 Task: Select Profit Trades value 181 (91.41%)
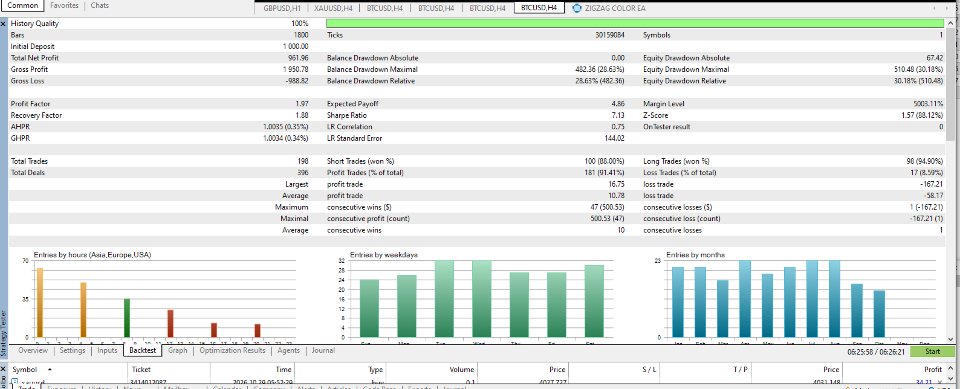(x=604, y=172)
